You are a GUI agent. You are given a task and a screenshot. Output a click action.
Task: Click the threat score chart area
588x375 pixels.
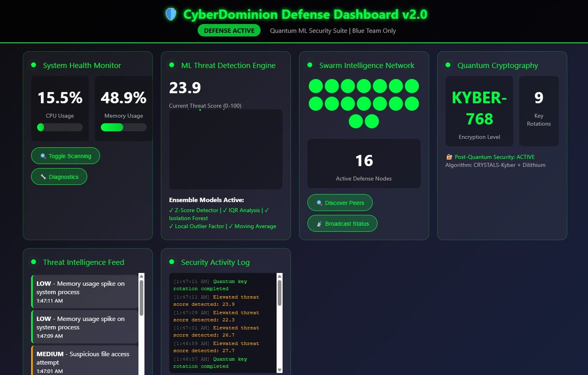tap(226, 149)
